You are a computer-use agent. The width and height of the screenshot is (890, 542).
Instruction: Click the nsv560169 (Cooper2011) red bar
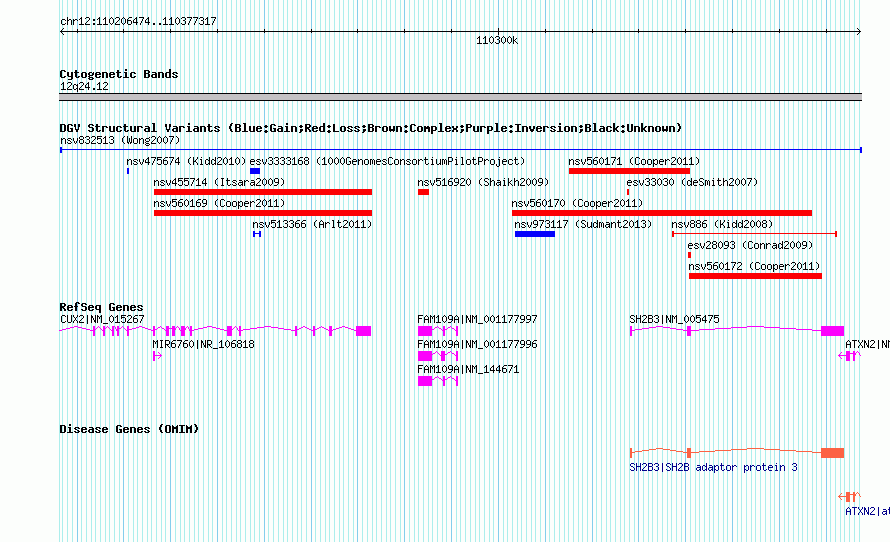(x=263, y=213)
